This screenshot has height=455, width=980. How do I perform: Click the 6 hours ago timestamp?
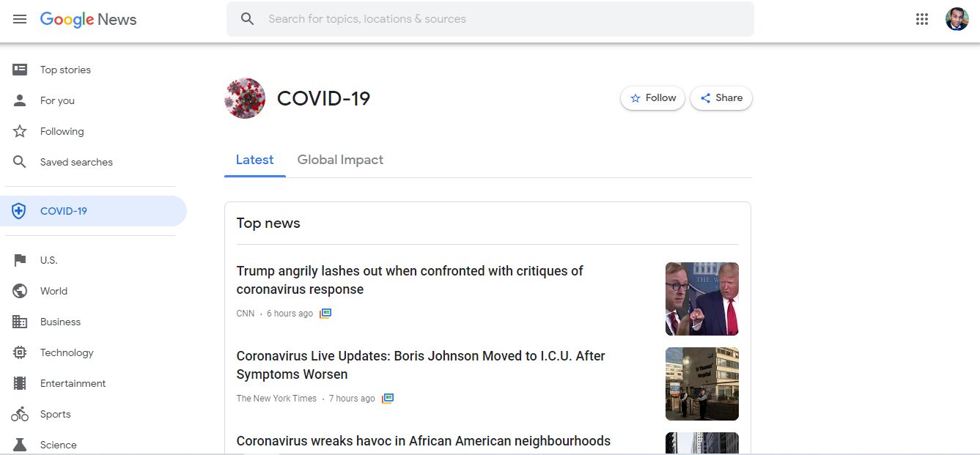click(x=290, y=314)
